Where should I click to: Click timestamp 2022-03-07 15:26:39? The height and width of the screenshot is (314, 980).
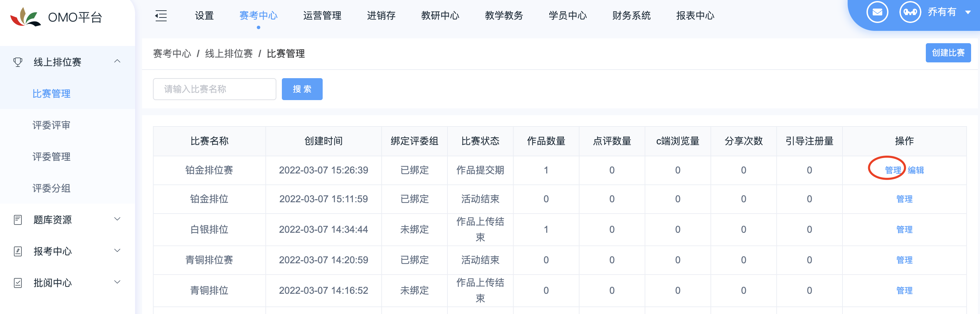pyautogui.click(x=323, y=170)
